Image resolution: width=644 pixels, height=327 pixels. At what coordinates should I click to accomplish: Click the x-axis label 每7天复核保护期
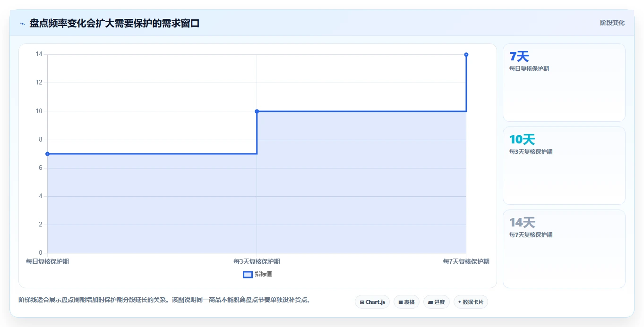[466, 261]
